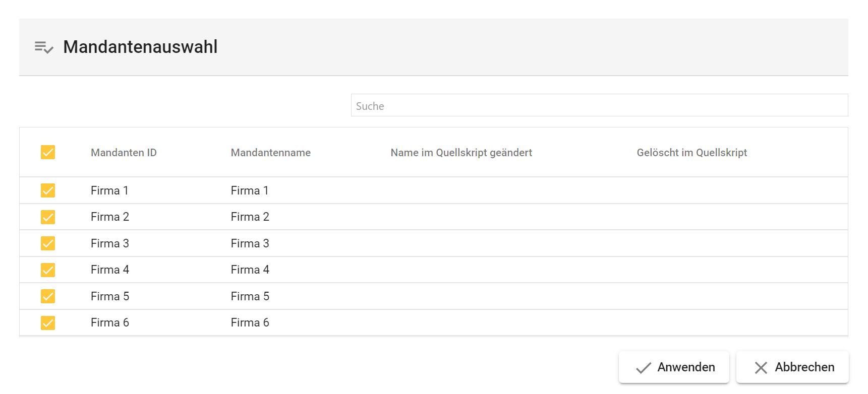868x394 pixels.
Task: Cancel the dialog with Abbrechen
Action: [792, 367]
